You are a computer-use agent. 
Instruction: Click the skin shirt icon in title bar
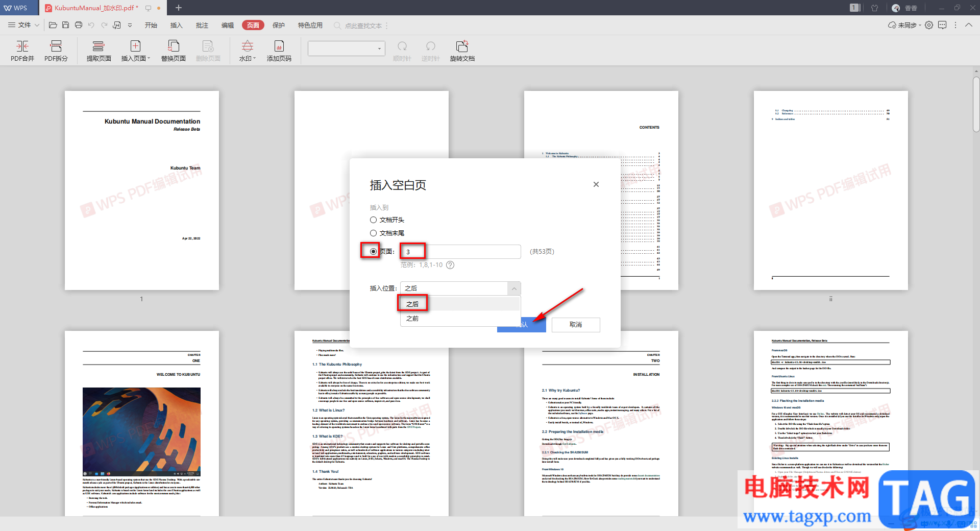click(x=875, y=8)
